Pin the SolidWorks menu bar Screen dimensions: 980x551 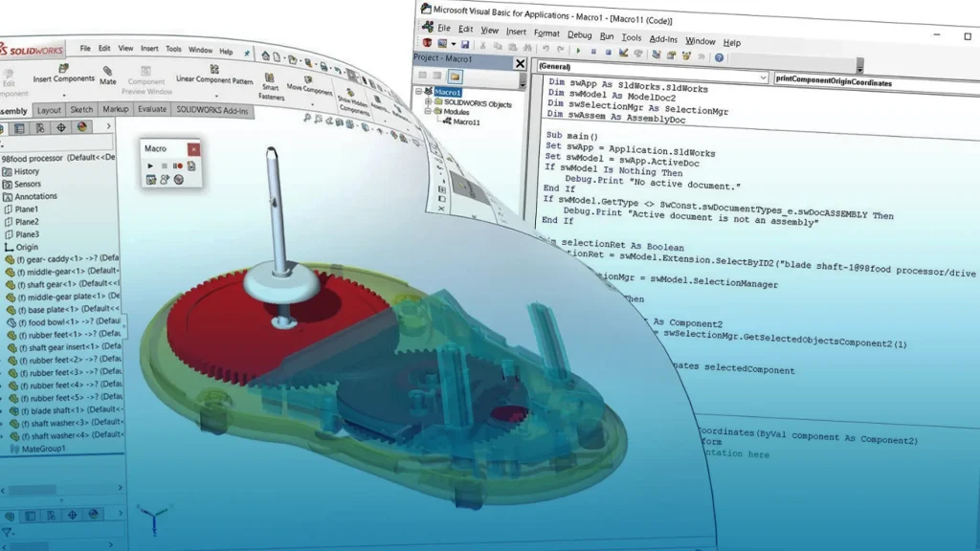tap(247, 54)
